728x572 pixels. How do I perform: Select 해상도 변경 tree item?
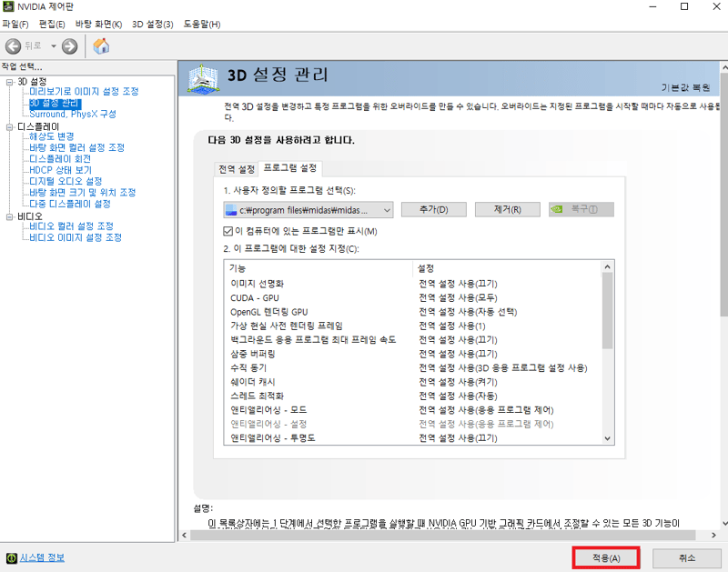pos(52,136)
